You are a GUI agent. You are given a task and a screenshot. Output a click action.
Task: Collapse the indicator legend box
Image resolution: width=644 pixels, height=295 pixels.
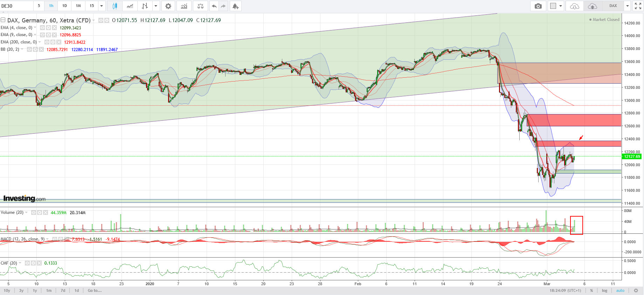(3, 20)
